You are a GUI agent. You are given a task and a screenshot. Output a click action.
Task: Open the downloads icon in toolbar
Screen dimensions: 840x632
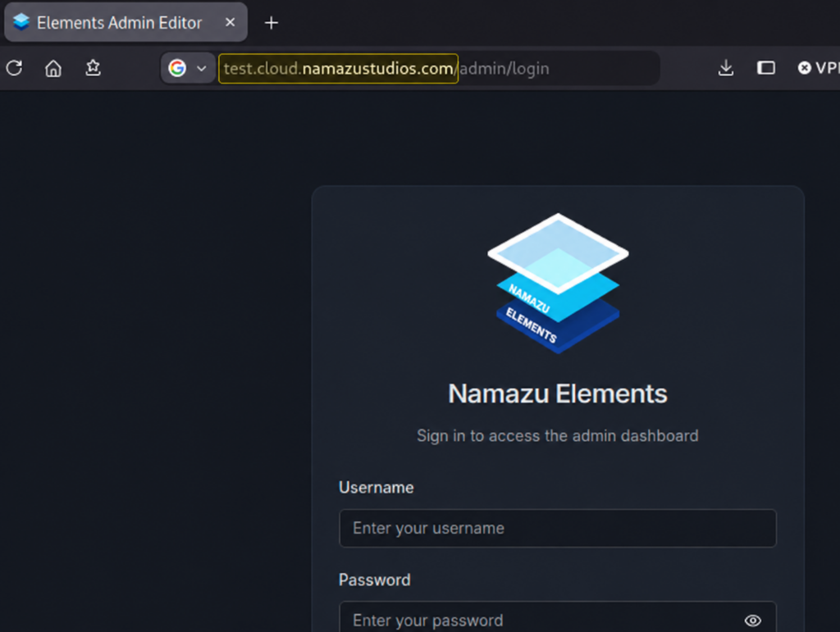coord(726,68)
